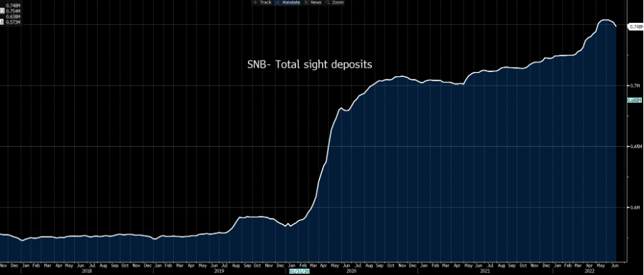The width and height of the screenshot is (644, 275).
Task: Open the News overlay
Action: (313, 2)
